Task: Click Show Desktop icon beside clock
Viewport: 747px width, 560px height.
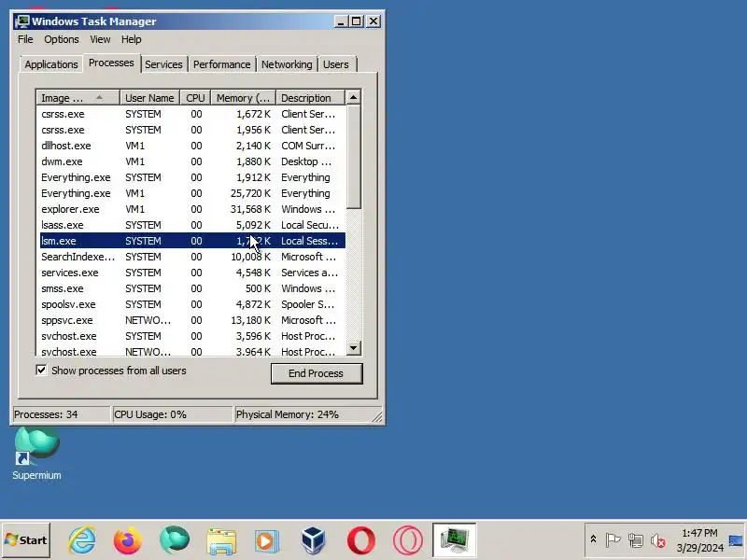Action: [x=736, y=540]
